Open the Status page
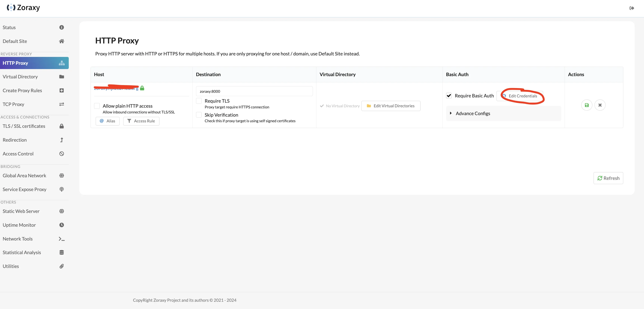 (34, 27)
